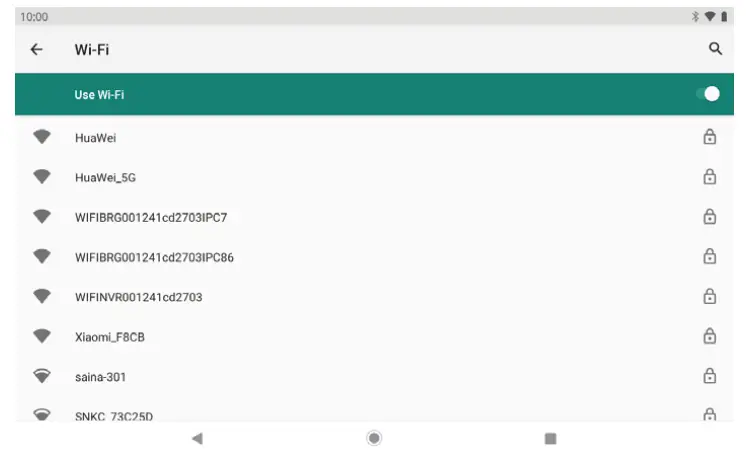Click the lock icon beside HuaWei_5G
The image size is (746, 452).
coord(709,177)
